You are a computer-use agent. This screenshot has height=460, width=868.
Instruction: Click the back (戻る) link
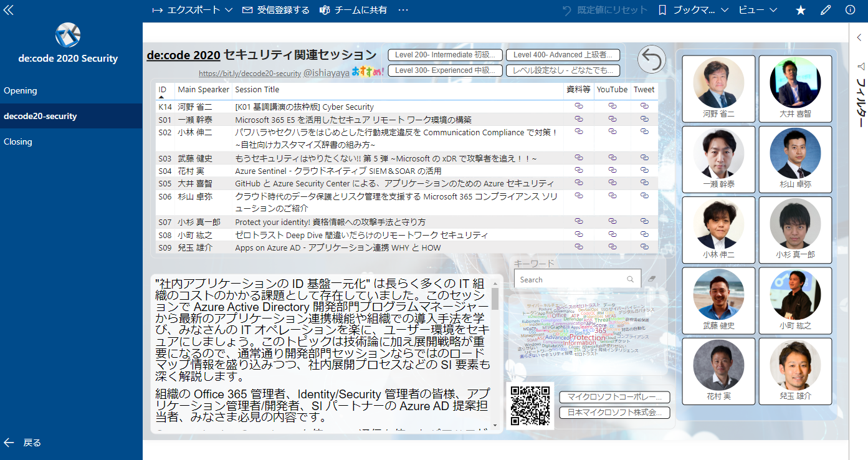pos(23,443)
